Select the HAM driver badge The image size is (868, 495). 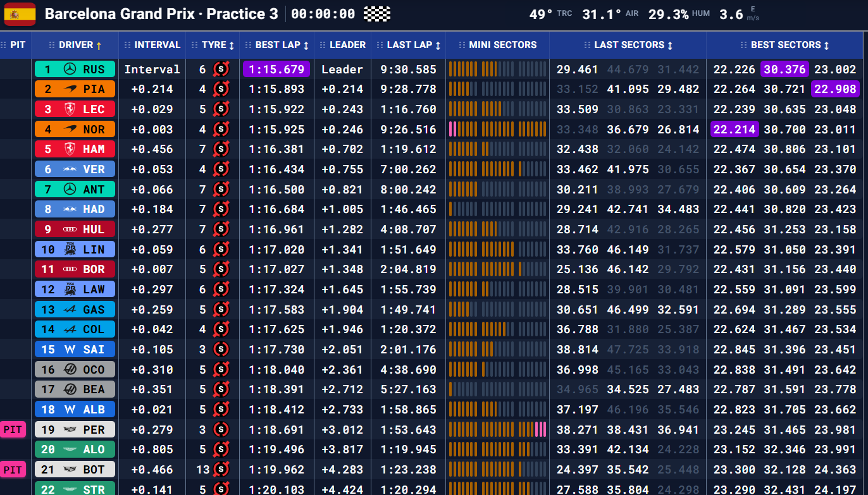pyautogui.click(x=75, y=149)
